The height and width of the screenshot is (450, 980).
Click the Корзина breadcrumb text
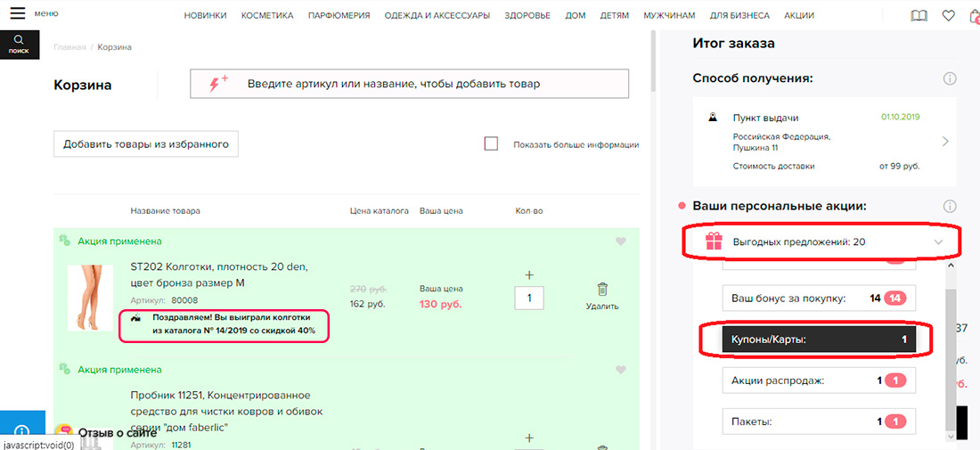pos(114,47)
